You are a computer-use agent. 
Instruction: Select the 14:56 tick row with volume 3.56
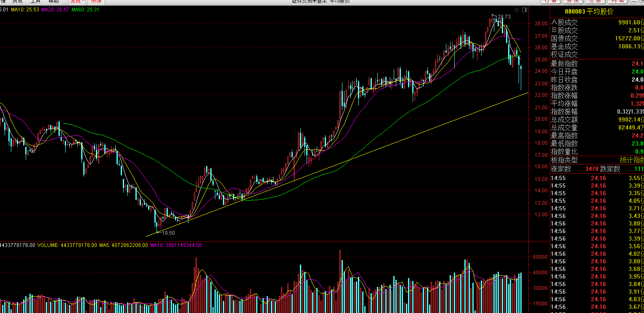click(x=597, y=246)
